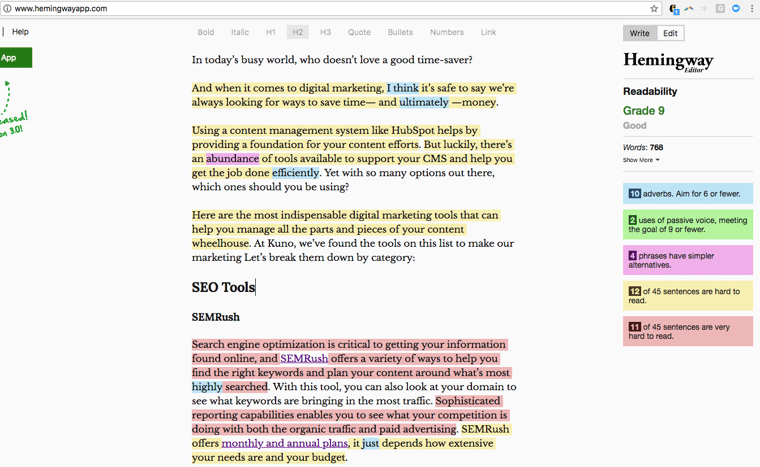Screen dimensions: 760x467
Task: Switch to Edit mode
Action: tap(670, 33)
